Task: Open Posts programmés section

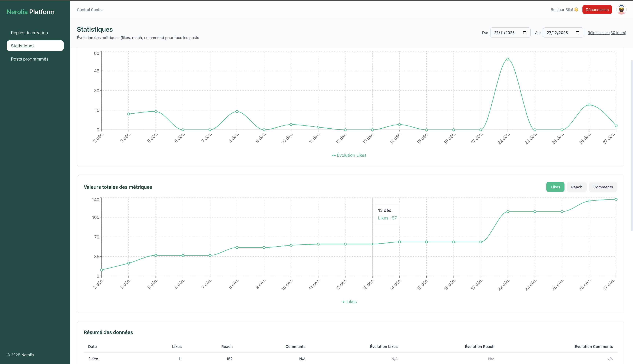Action: (29, 59)
